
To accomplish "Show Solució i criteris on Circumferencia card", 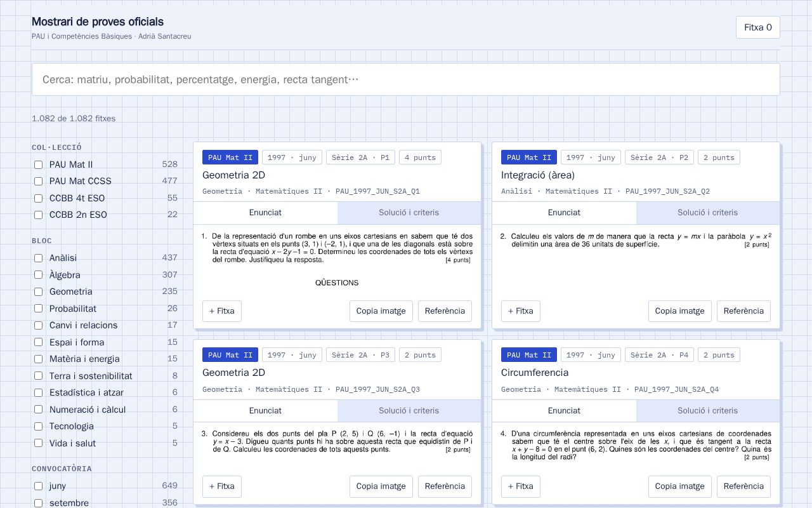I will tap(708, 410).
